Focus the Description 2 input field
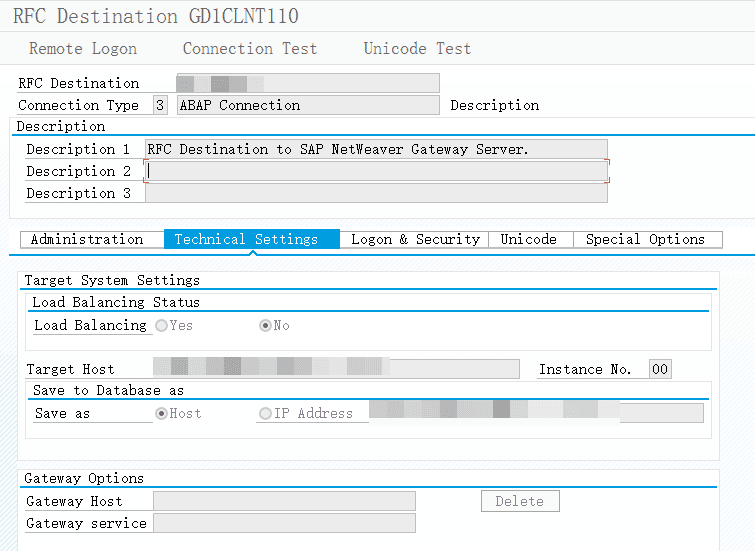The height and width of the screenshot is (551, 755). click(x=375, y=171)
